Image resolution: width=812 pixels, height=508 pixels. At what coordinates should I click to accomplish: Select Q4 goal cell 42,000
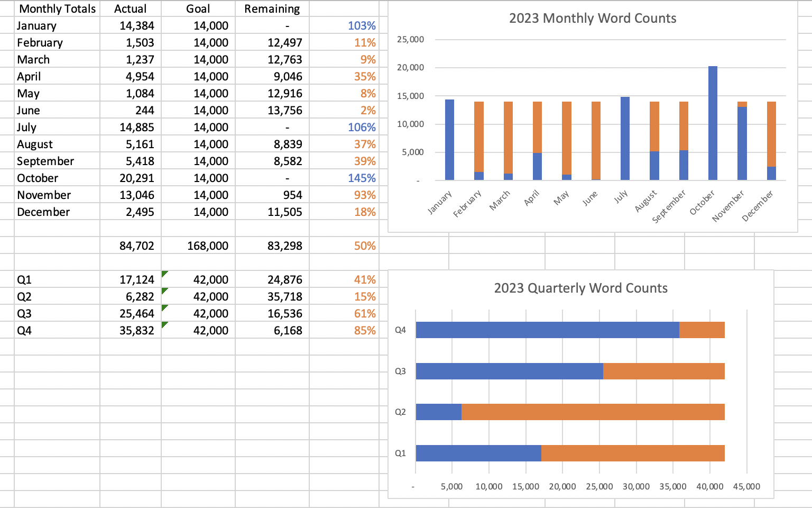click(198, 330)
